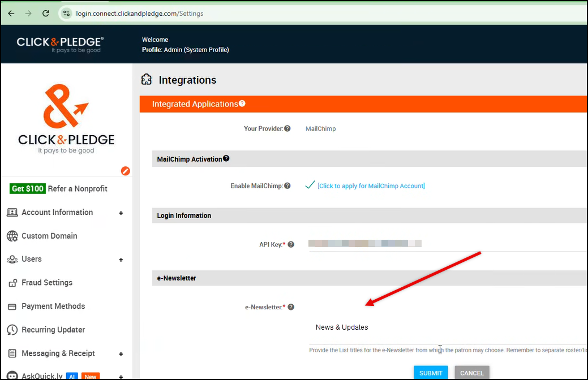Click help icon beside Enable MailChimp
This screenshot has height=380, width=588.
287,186
